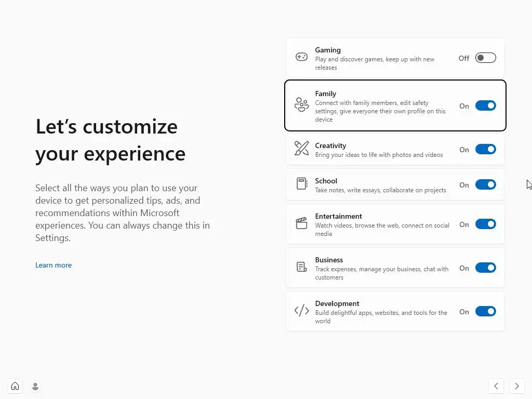This screenshot has width=532, height=399.
Task: Go back with the previous arrow
Action: pos(496,386)
